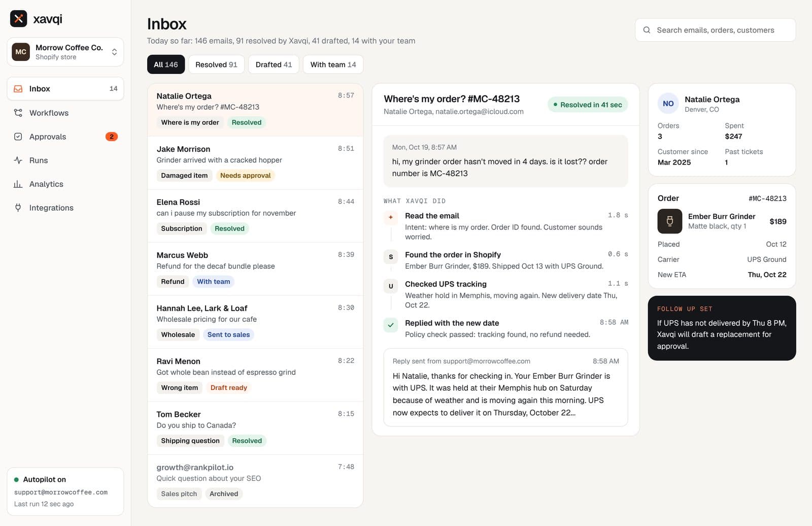Open Tom Becker's Canada shipping email
Screen dimensions: 812x526
255,428
